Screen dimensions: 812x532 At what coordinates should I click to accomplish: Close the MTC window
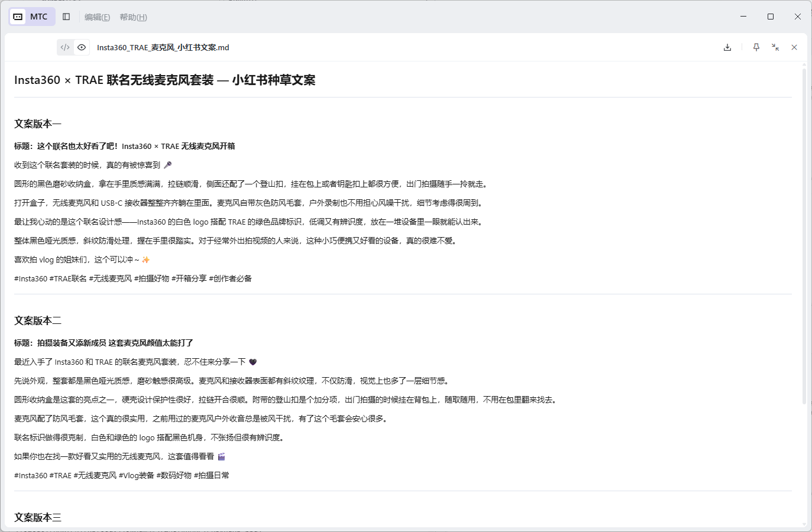(798, 17)
